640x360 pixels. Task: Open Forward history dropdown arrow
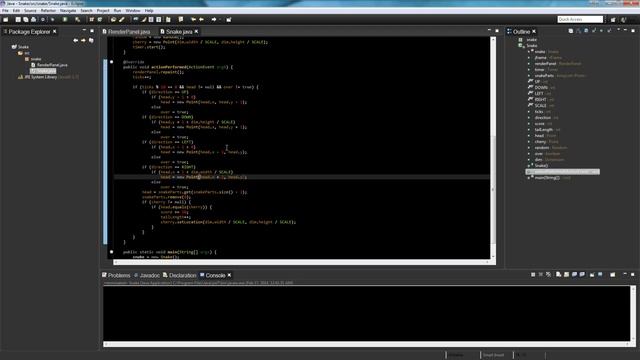(219, 20)
